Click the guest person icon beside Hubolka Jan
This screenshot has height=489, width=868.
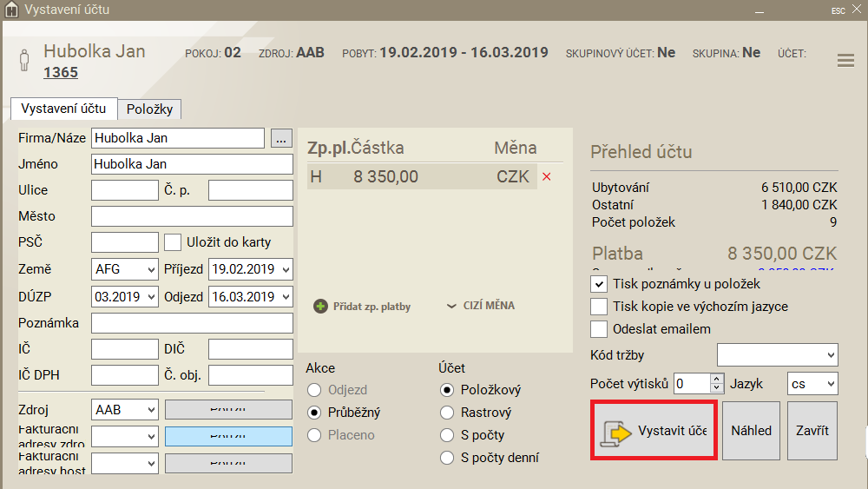click(24, 61)
